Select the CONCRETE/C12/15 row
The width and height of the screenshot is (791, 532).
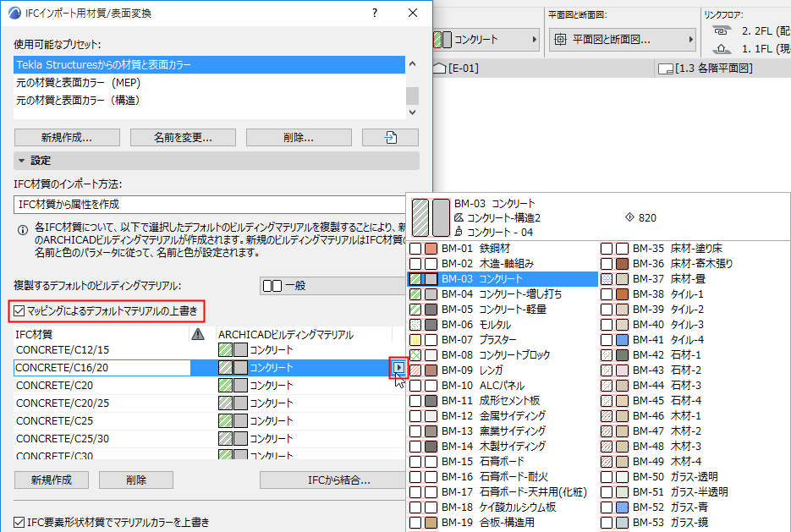(209, 349)
